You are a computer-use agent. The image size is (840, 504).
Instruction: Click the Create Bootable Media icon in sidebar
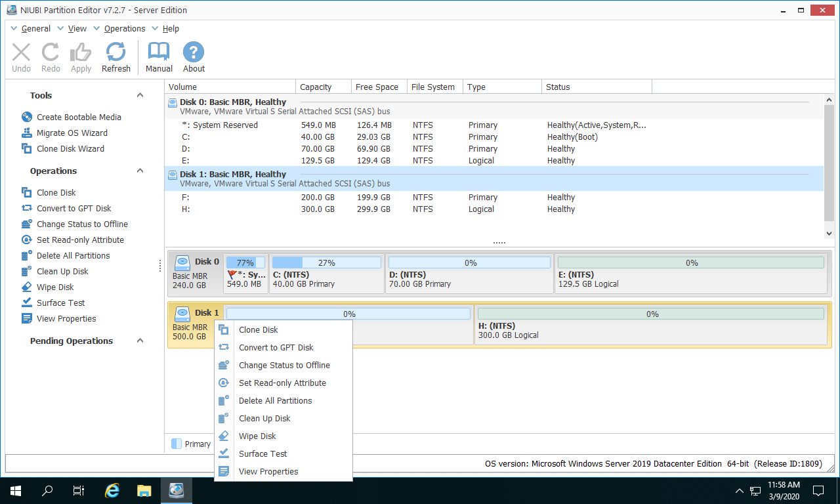(27, 117)
